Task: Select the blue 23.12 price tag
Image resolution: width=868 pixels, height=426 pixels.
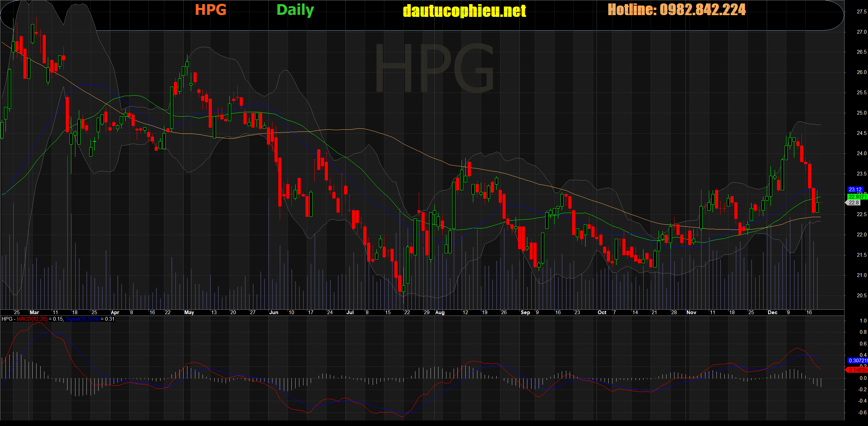Action: 855,190
